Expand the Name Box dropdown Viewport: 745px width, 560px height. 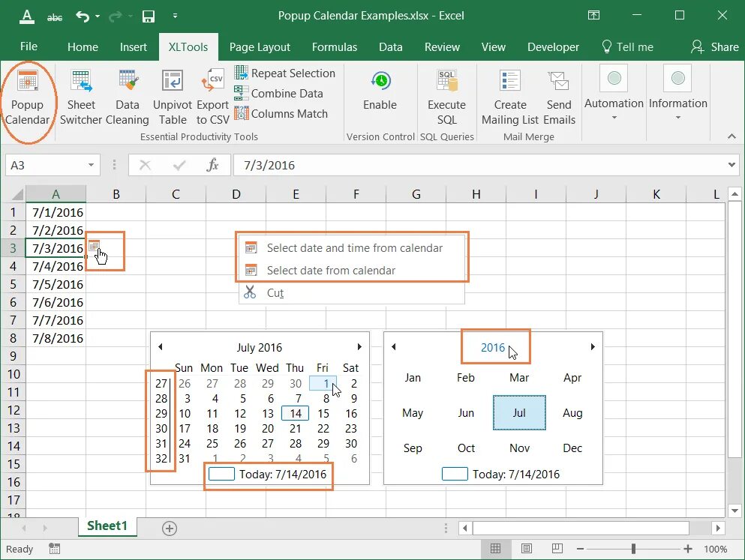(x=91, y=165)
